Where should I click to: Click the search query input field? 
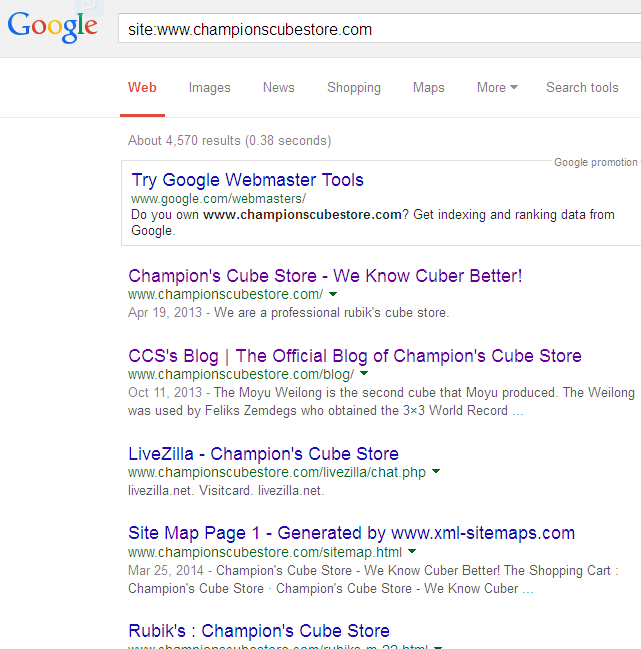click(x=379, y=28)
